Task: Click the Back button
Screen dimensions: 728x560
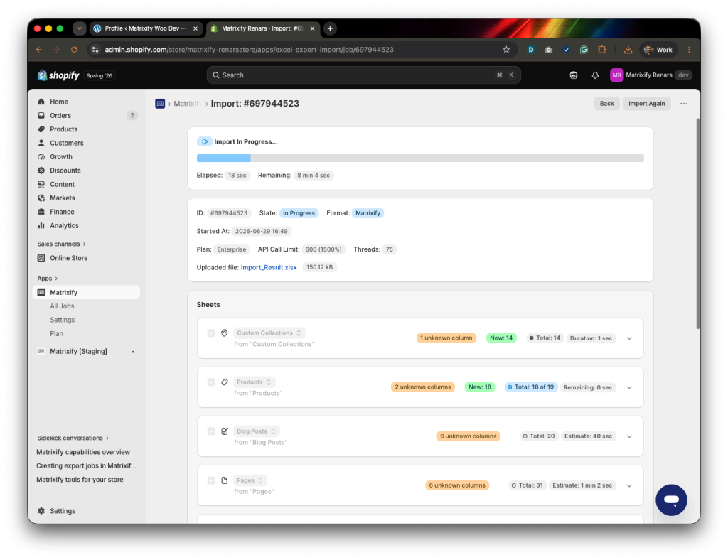Action: click(606, 104)
